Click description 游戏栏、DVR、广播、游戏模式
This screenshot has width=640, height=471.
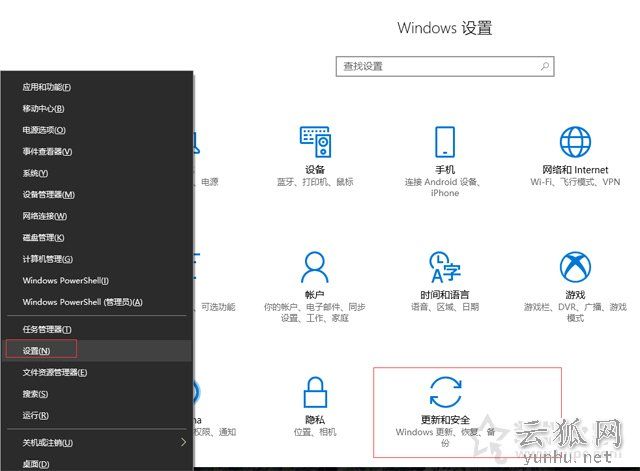[575, 312]
